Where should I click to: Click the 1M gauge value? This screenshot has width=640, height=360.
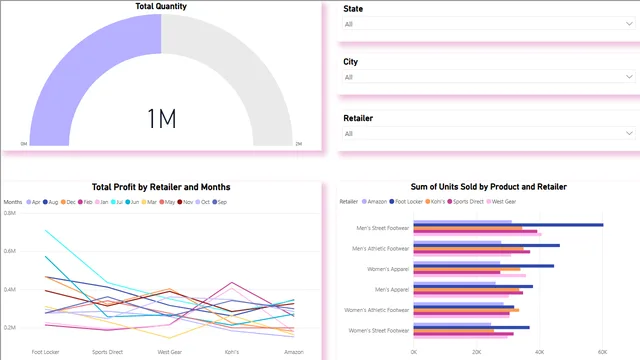[x=162, y=119]
